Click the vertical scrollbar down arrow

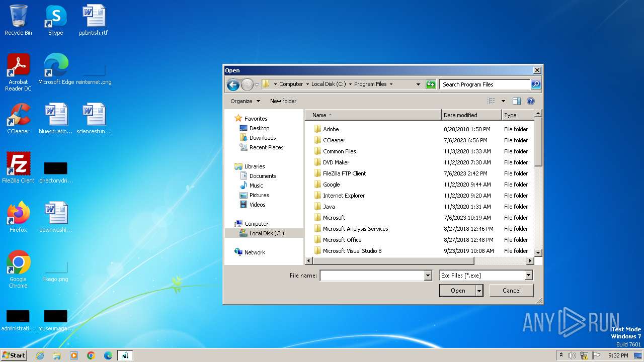tap(538, 253)
